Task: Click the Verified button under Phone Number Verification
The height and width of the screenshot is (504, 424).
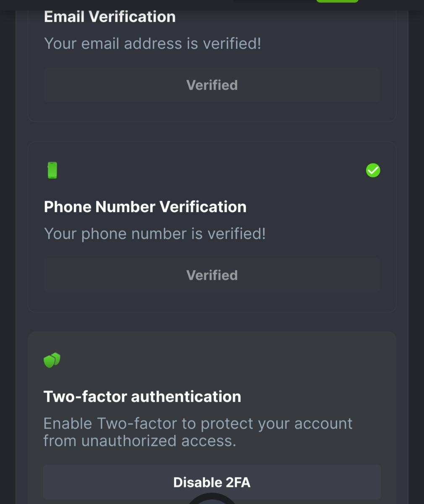Action: 212,276
